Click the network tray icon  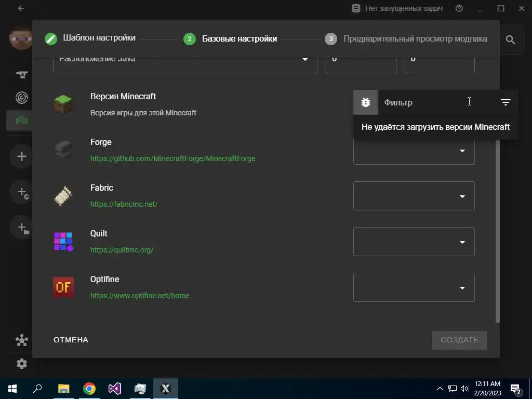[453, 389]
